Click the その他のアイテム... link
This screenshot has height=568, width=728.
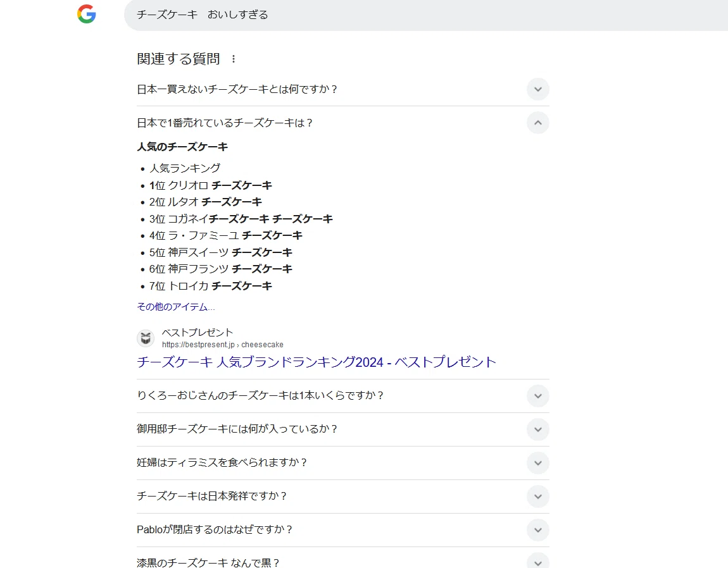pyautogui.click(x=175, y=307)
